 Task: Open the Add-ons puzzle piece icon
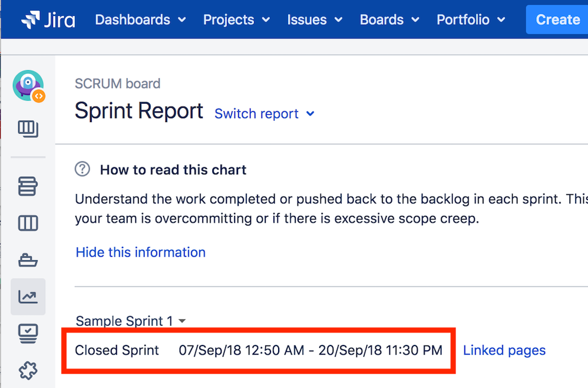tap(28, 370)
